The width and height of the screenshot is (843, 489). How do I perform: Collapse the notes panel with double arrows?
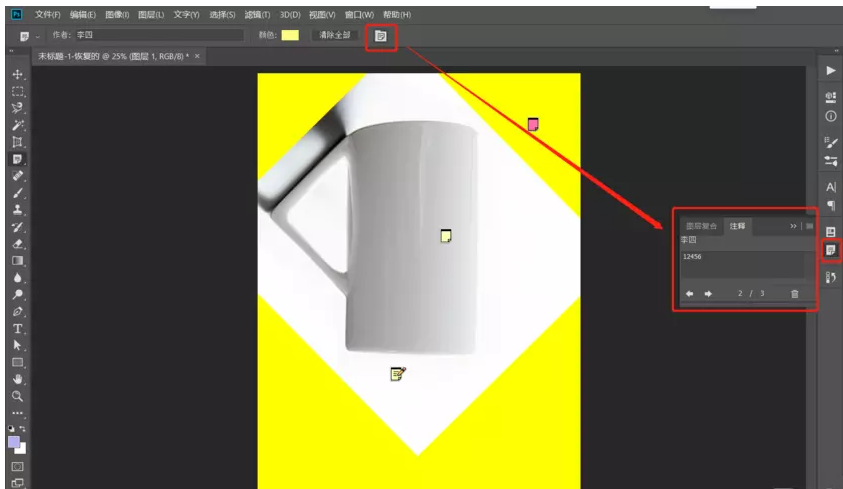pyautogui.click(x=793, y=226)
